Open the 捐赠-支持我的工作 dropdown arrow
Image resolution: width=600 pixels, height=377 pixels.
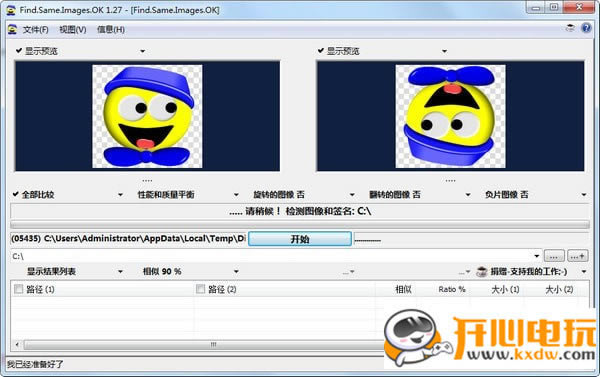(x=584, y=272)
